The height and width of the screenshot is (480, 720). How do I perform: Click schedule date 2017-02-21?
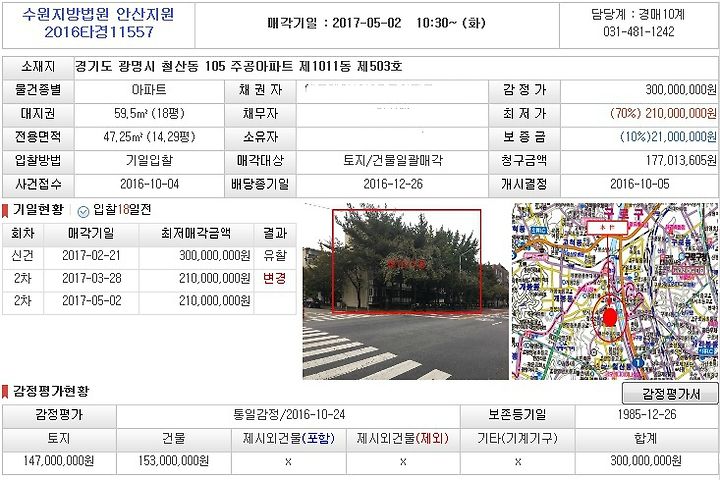point(91,256)
